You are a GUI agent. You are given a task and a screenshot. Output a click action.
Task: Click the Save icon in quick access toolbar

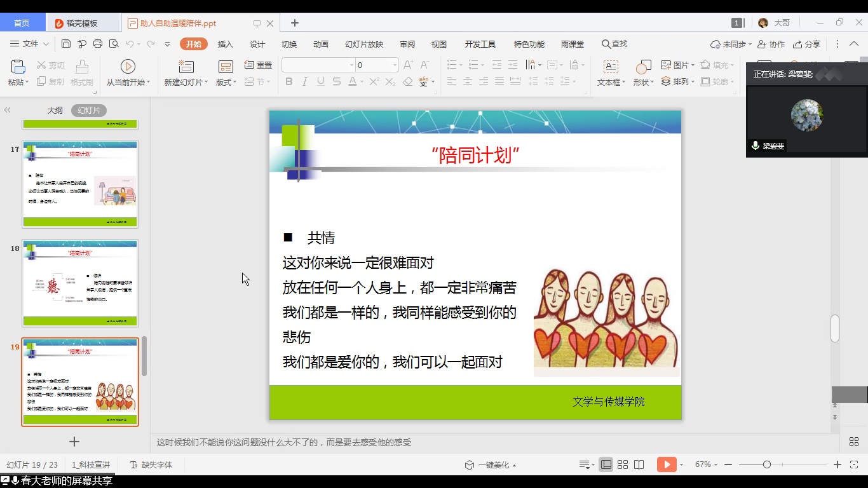(x=66, y=44)
